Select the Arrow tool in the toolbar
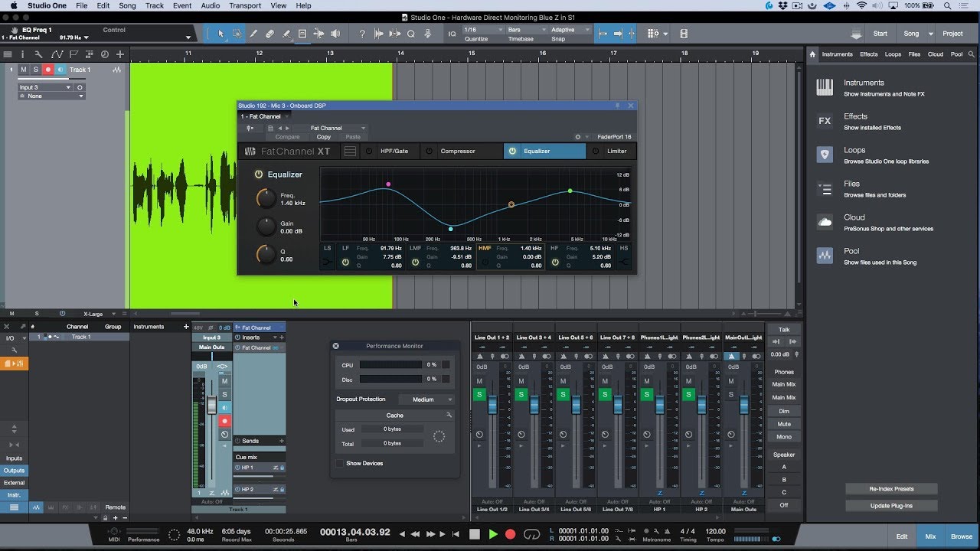The width and height of the screenshot is (980, 551). pos(220,34)
